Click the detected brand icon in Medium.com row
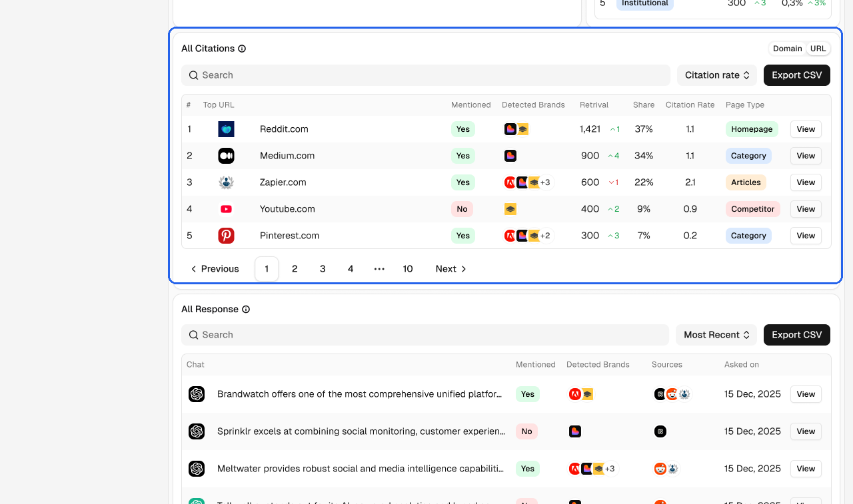 [510, 156]
